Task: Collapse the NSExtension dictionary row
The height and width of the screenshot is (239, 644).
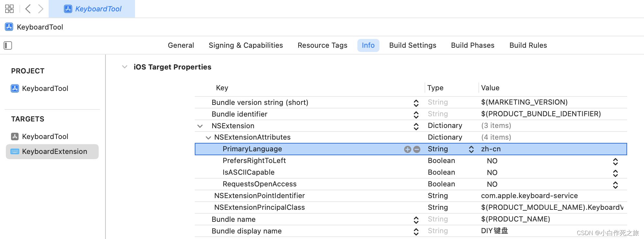Action: coord(200,126)
